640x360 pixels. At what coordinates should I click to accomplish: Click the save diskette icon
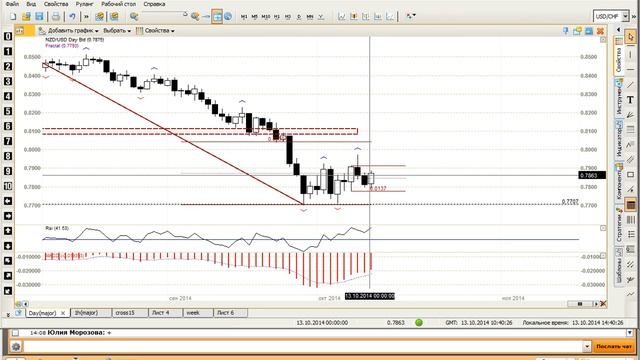pyautogui.click(x=39, y=16)
